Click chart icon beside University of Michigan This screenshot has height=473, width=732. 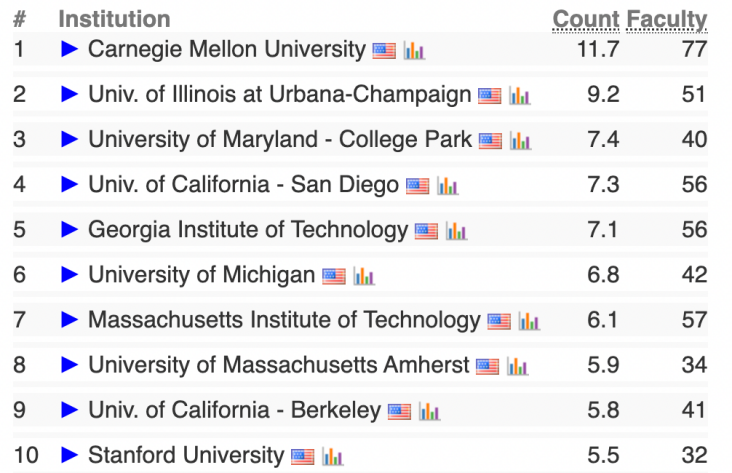363,276
